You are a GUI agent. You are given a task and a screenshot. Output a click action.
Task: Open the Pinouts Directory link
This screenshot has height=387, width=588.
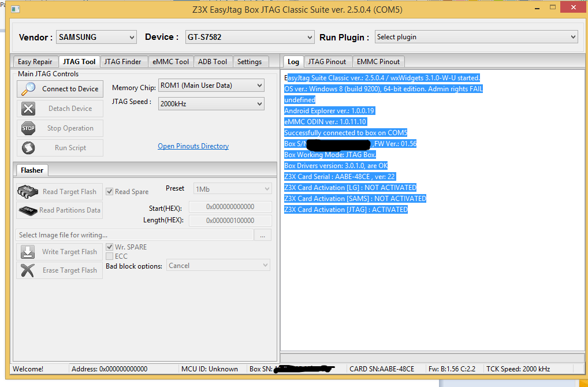pos(193,146)
